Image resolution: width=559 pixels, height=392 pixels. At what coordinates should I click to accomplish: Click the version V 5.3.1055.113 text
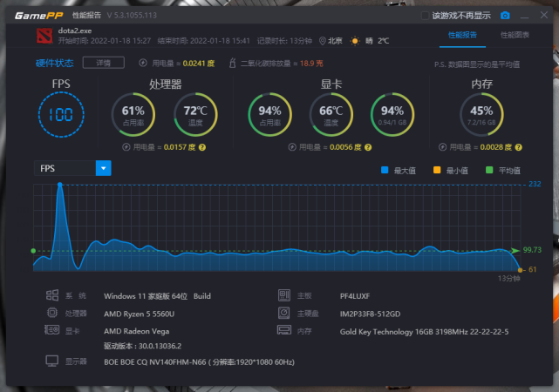click(x=132, y=16)
